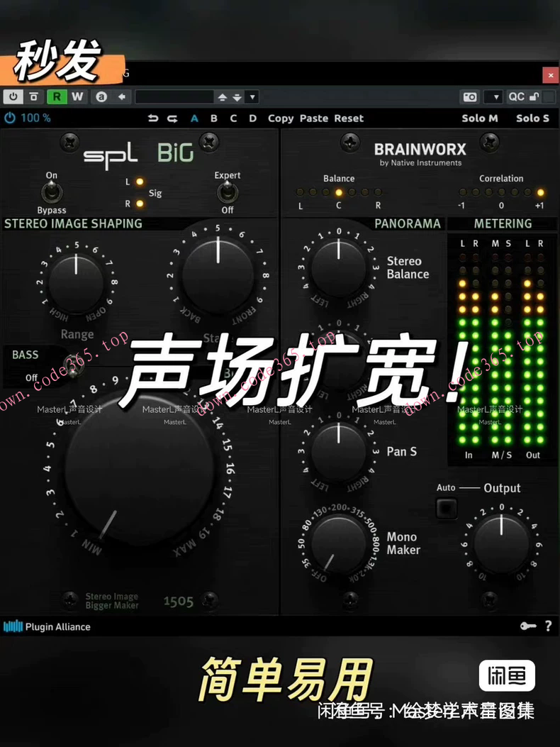
Task: Click the large Bigness knob
Action: click(139, 470)
